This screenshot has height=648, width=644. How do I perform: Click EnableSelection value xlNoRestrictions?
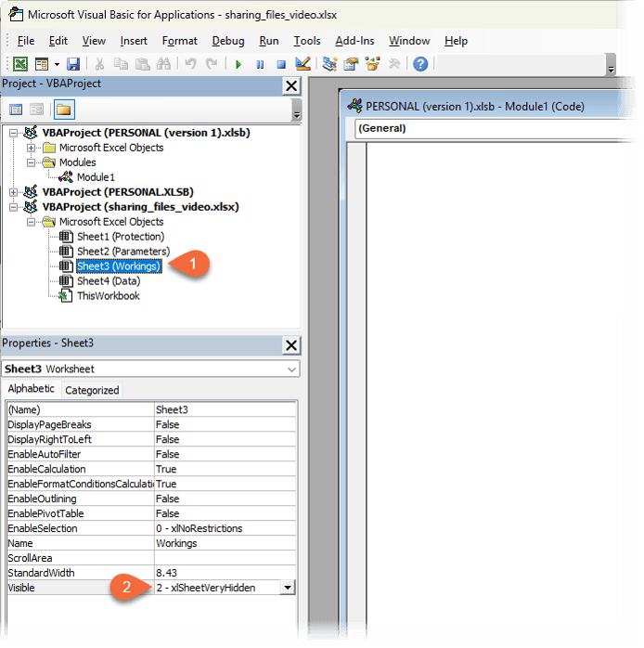coord(225,528)
